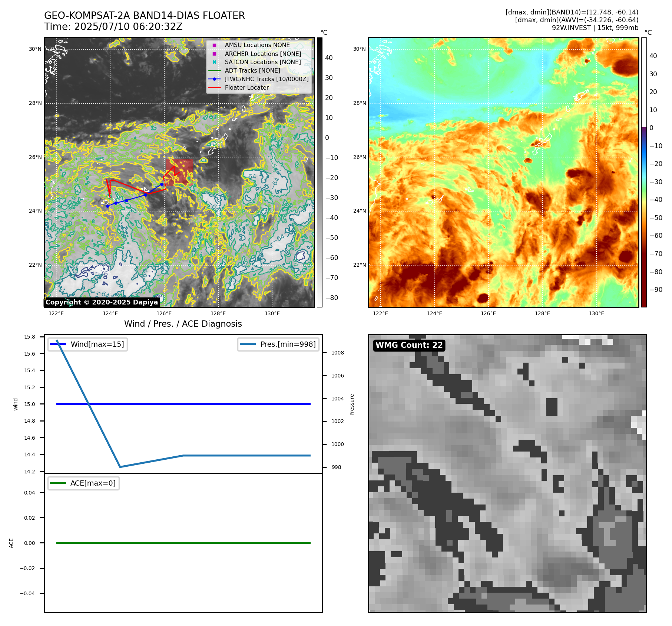Click the 0.04 tick on the ACE axis

(30, 493)
